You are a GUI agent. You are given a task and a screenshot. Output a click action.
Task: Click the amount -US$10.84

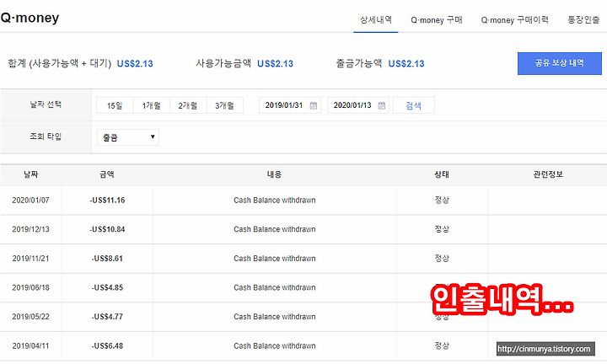click(x=107, y=229)
